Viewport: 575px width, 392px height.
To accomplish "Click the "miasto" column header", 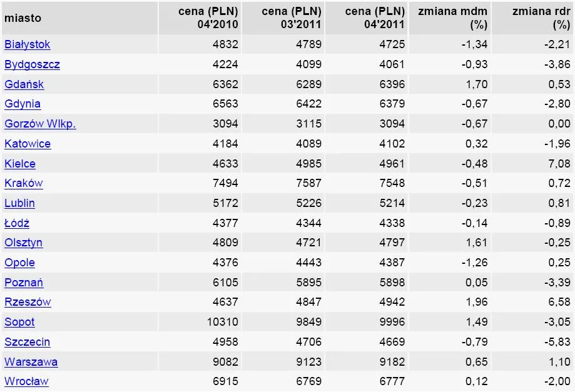I will click(x=23, y=18).
